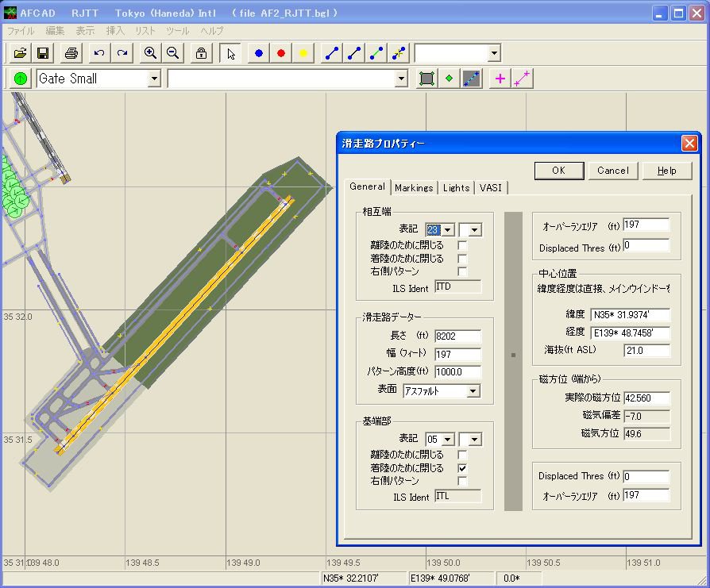This screenshot has height=588, width=710.
Task: Expand the 表面 アスファルト surface dropdown
Action: tap(473, 391)
